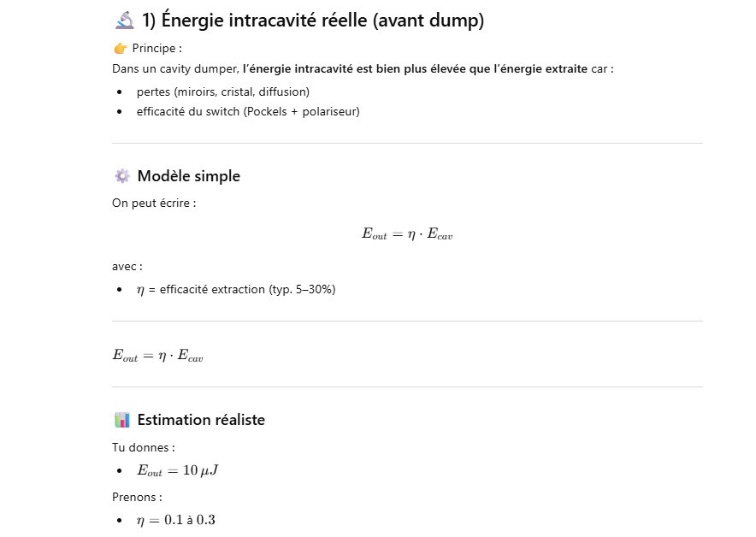Click the left-aligned E_out = η · E_cav equation
The width and height of the screenshot is (756, 537).
(x=157, y=356)
